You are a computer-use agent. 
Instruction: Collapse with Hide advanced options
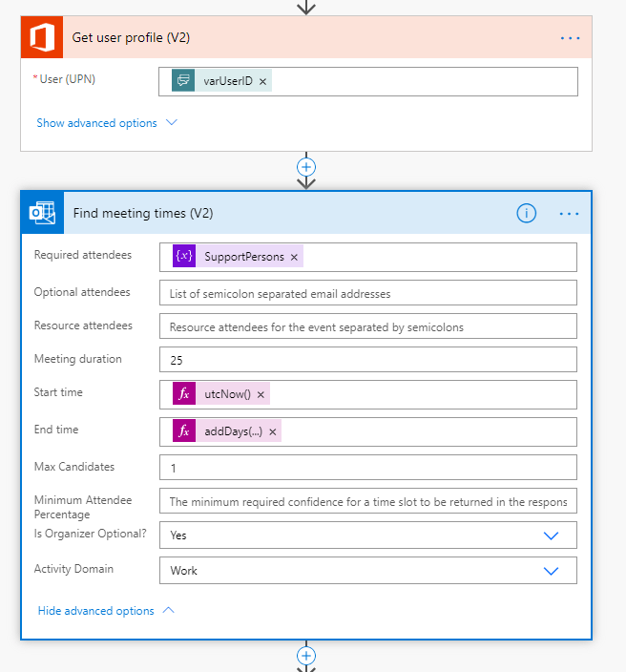point(106,611)
